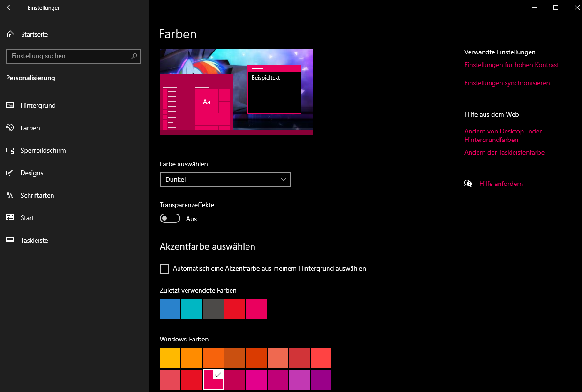Open Einstellungen synchronisieren link
The width and height of the screenshot is (582, 392).
point(507,83)
